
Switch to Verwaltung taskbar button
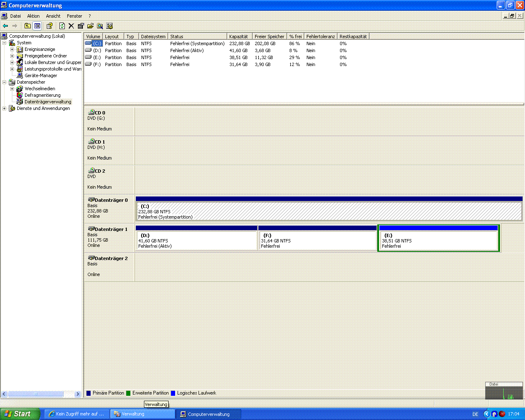(142, 414)
